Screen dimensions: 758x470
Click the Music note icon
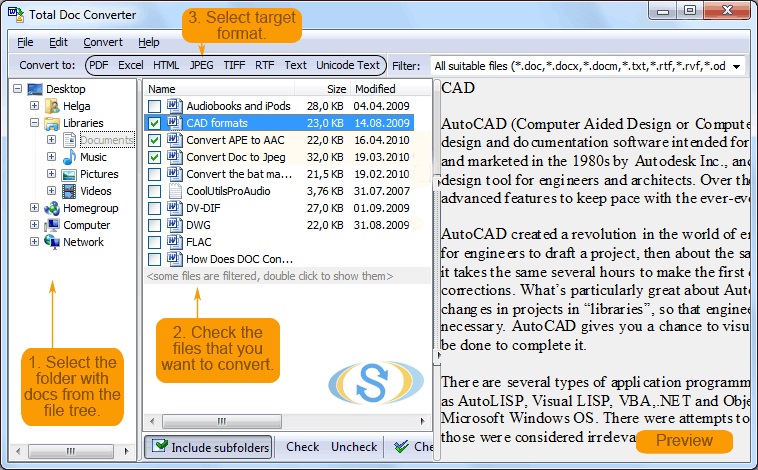(x=69, y=157)
